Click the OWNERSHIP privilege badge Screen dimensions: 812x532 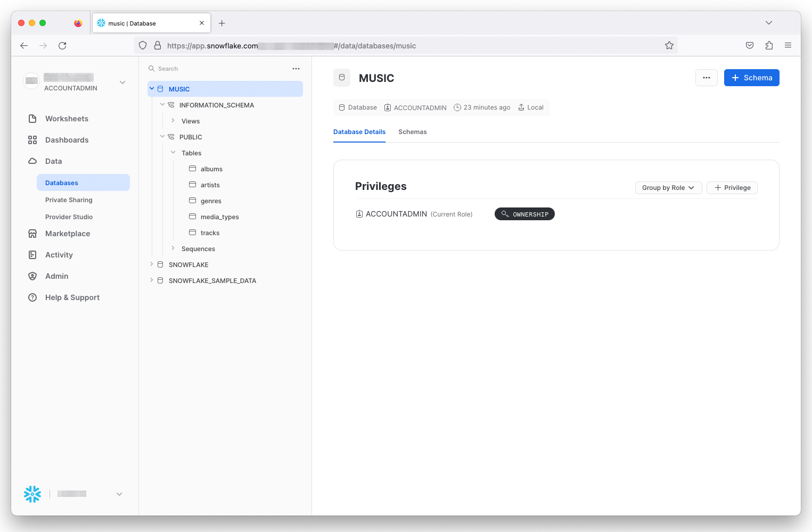click(524, 214)
